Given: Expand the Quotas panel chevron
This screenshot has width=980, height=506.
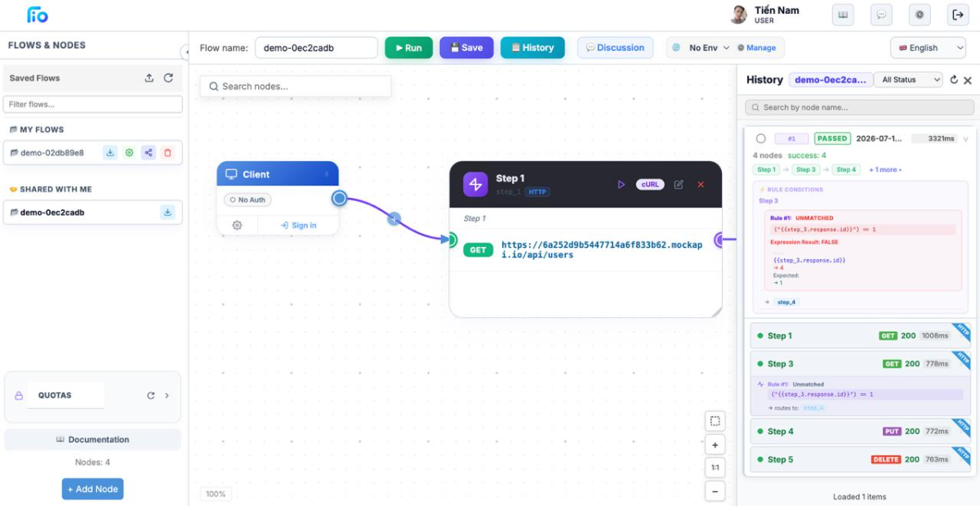Looking at the screenshot, I should (x=167, y=396).
